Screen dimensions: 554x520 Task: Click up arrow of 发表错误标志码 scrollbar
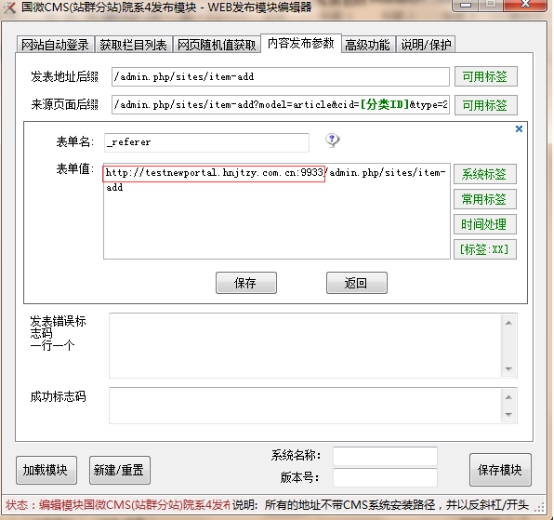point(509,323)
